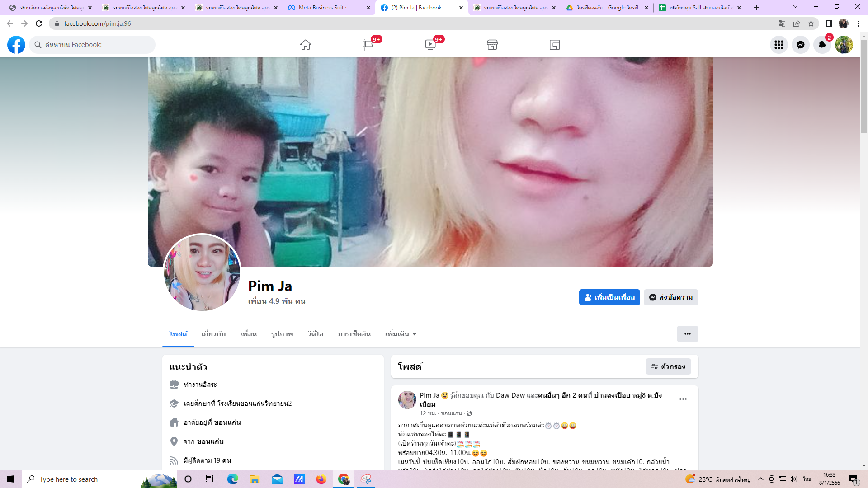Open profile three-dots options menu
The image size is (868, 488).
coord(687,334)
